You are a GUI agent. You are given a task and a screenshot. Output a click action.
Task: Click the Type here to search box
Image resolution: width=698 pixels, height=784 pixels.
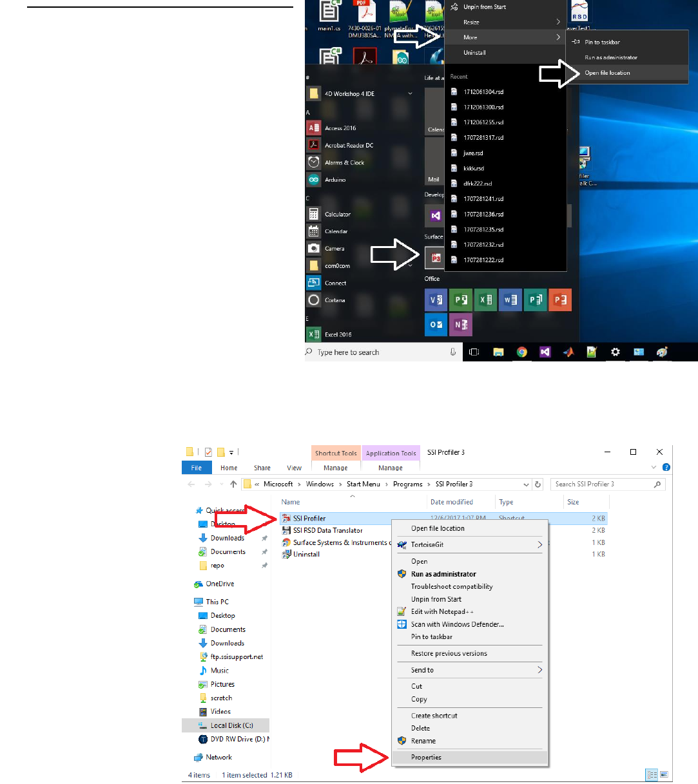point(382,352)
